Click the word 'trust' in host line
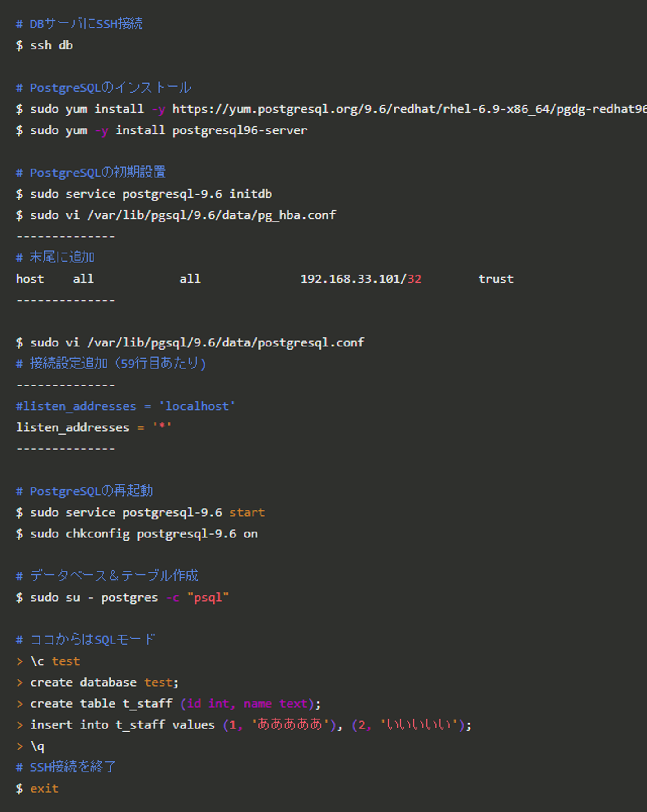This screenshot has width=647, height=812. click(496, 279)
